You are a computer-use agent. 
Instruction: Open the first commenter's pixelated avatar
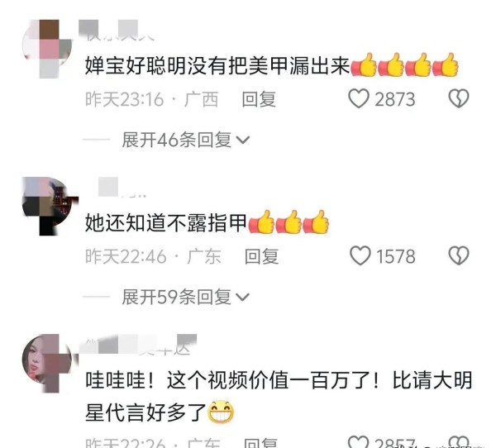pos(47,49)
